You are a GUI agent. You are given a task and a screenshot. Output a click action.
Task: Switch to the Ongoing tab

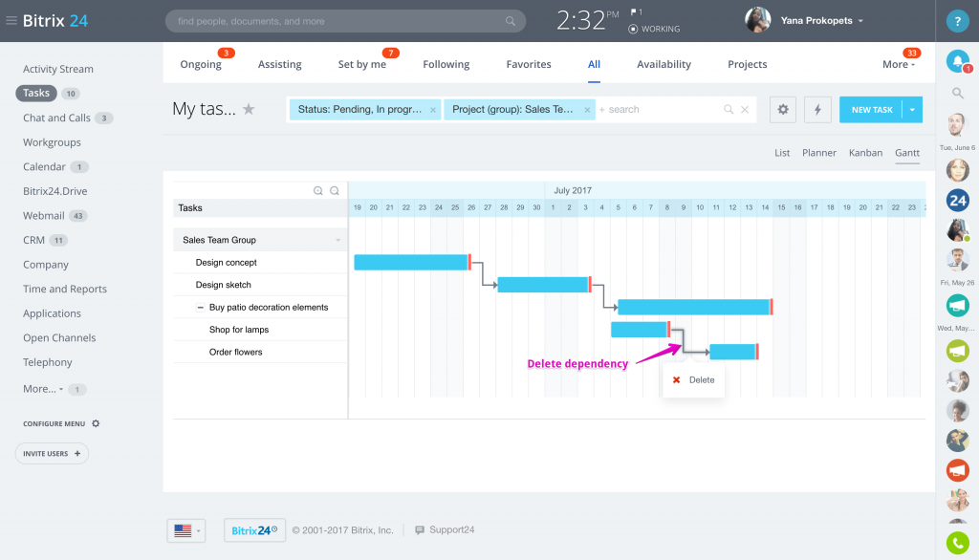coord(201,64)
